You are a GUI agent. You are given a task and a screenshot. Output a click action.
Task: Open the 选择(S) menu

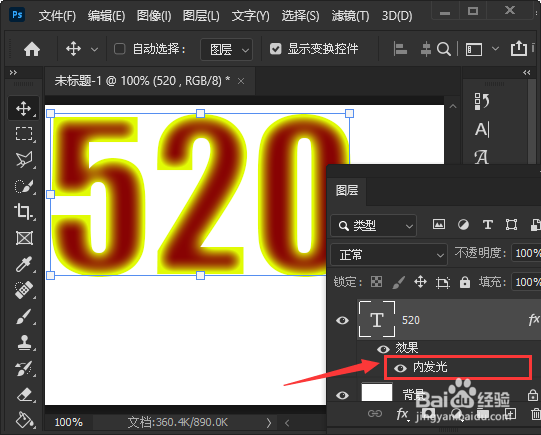301,16
